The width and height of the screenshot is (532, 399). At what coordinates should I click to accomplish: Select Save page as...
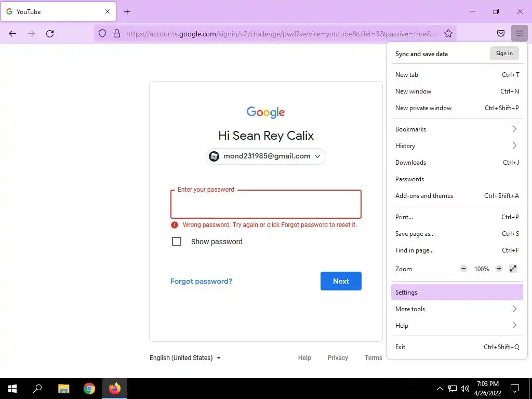click(457, 233)
